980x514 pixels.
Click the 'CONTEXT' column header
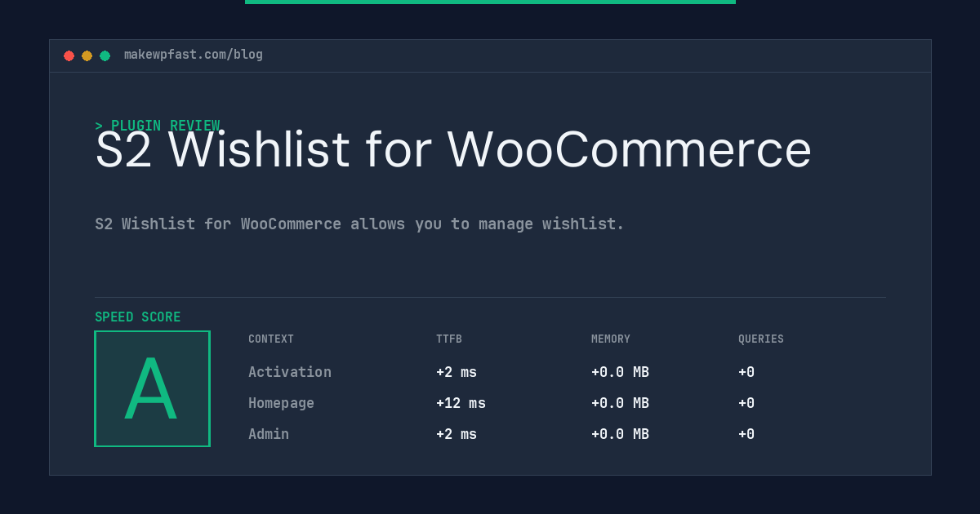[271, 339]
